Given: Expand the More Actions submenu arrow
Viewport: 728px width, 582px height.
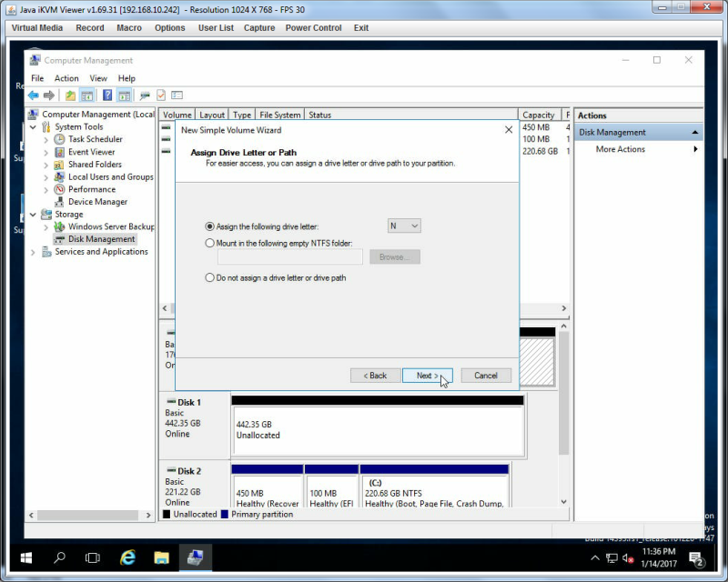Looking at the screenshot, I should (695, 149).
